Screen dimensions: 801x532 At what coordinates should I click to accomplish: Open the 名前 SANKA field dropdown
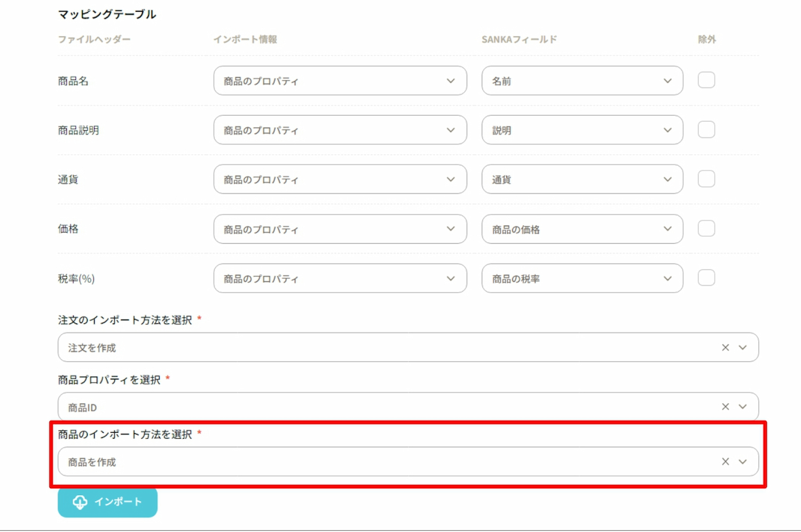(x=582, y=81)
